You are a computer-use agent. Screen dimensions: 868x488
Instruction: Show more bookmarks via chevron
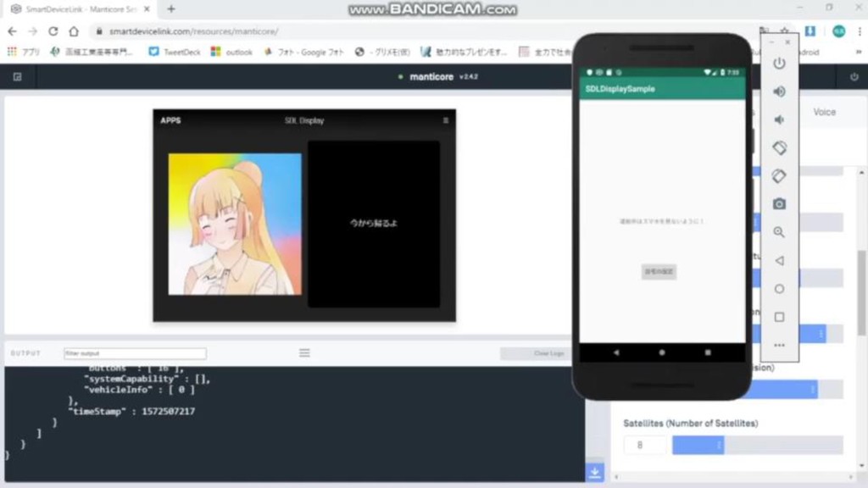pos(859,52)
